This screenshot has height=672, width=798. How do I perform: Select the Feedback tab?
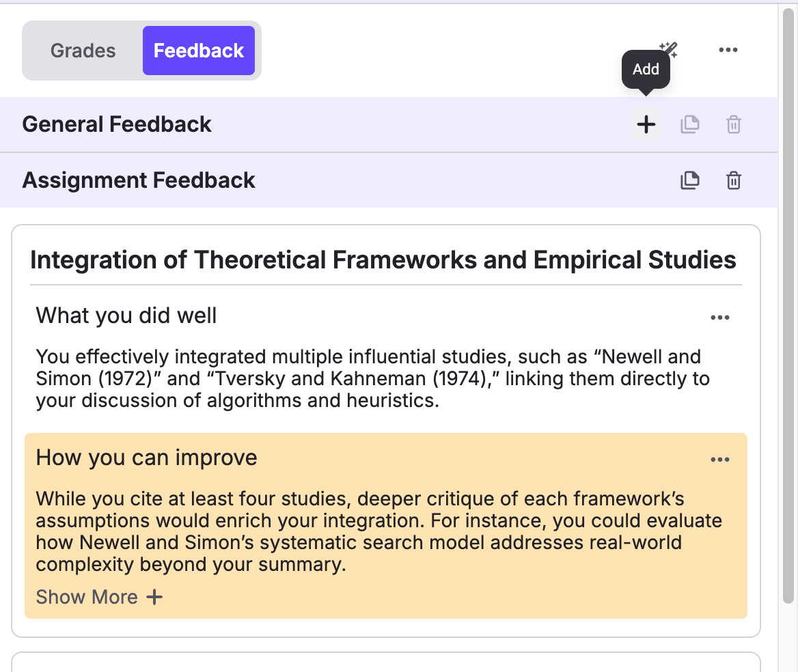coord(199,51)
